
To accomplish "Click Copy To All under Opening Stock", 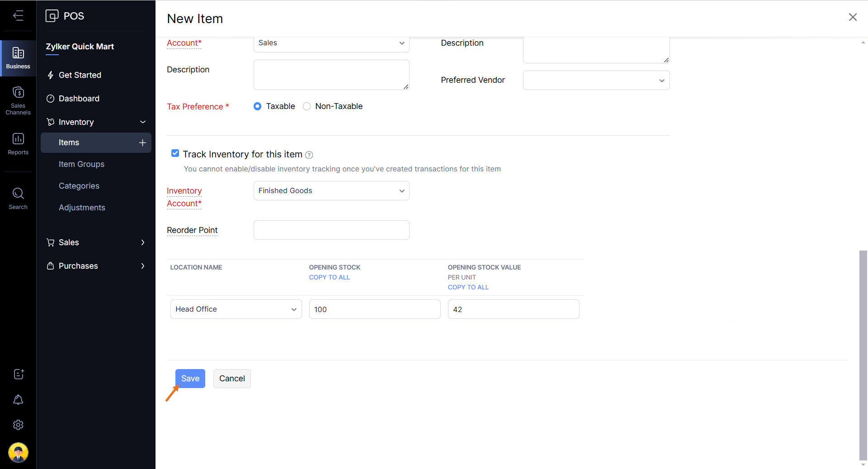I will coord(329,277).
